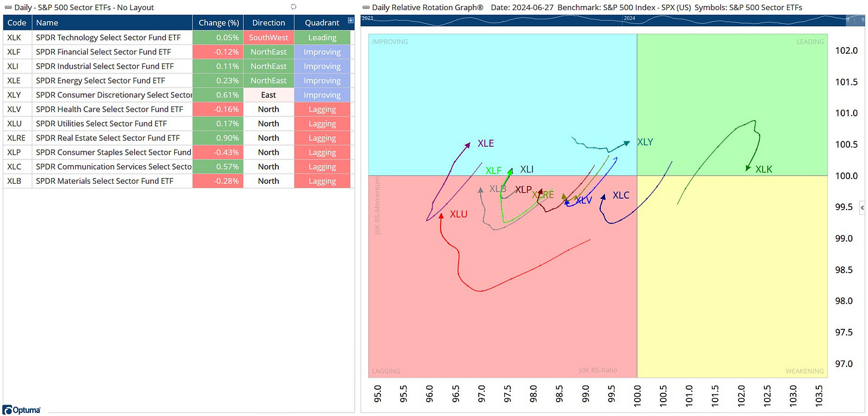Viewport: 868px width, 416px height.
Task: Click the XLP label on the rotation graph
Action: (523, 190)
